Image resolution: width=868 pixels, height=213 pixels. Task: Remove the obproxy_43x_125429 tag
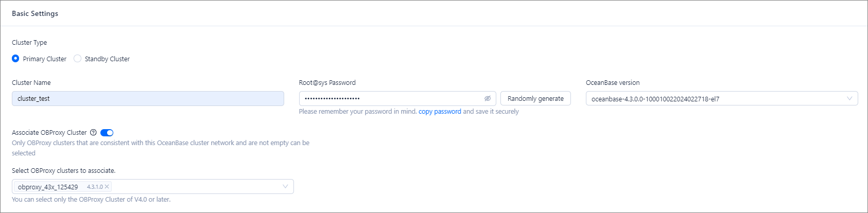107,187
